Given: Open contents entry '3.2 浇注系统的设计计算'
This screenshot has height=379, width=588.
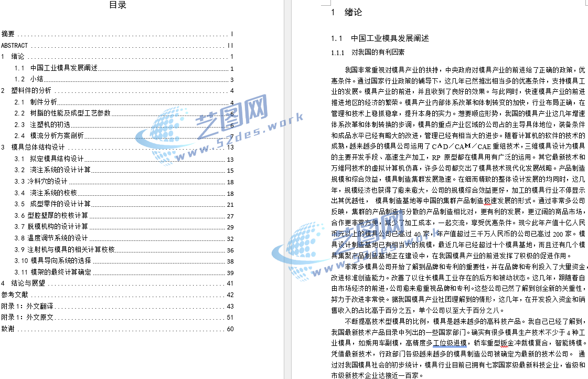Looking at the screenshot, I should click(124, 170).
